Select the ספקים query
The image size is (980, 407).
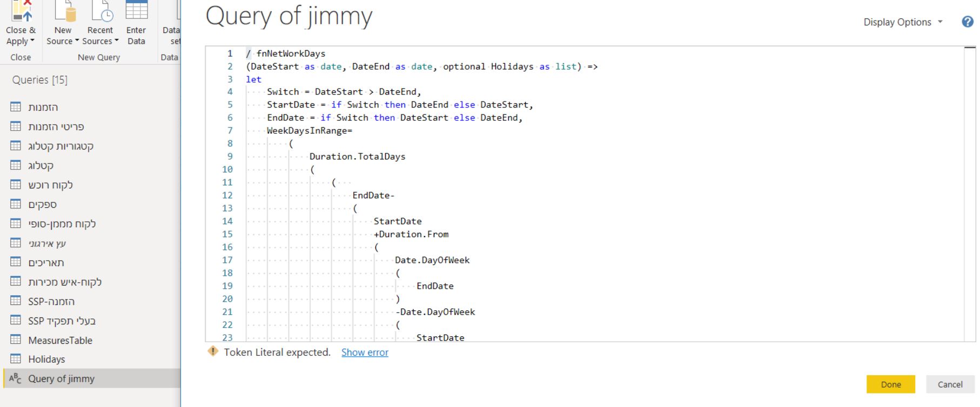(x=92, y=204)
